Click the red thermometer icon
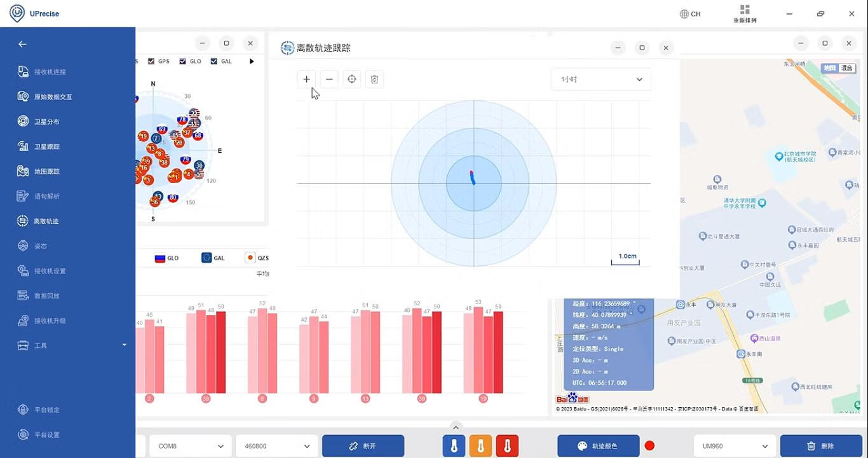Viewport: 868px width, 458px height. click(x=507, y=446)
